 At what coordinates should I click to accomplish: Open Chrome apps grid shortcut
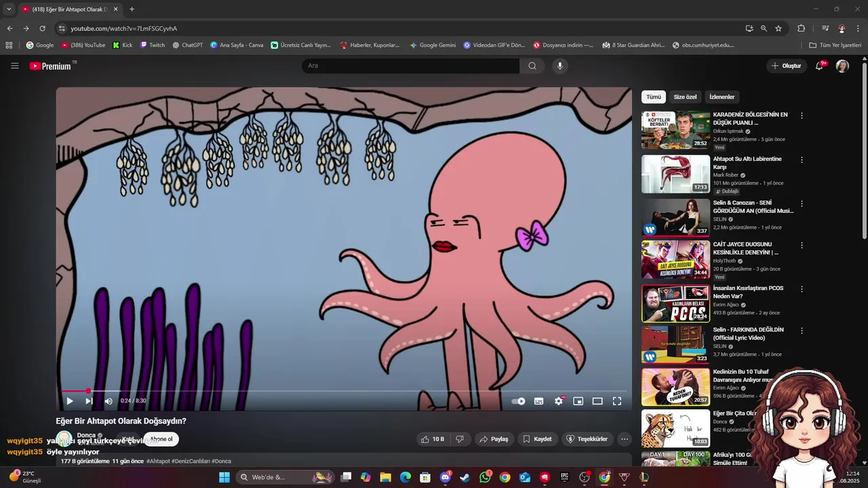[x=9, y=45]
